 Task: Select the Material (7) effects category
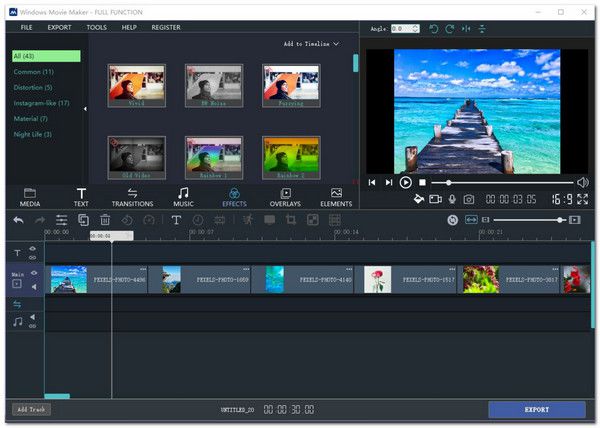pyautogui.click(x=31, y=119)
